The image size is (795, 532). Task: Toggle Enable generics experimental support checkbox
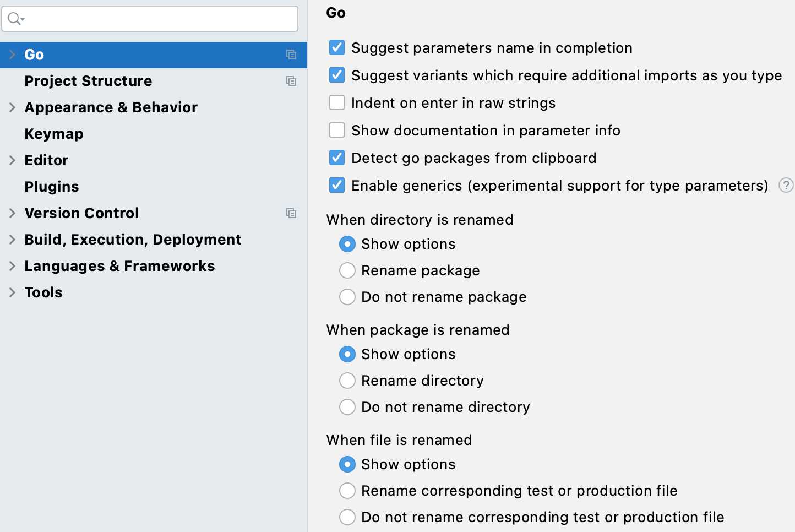point(337,186)
